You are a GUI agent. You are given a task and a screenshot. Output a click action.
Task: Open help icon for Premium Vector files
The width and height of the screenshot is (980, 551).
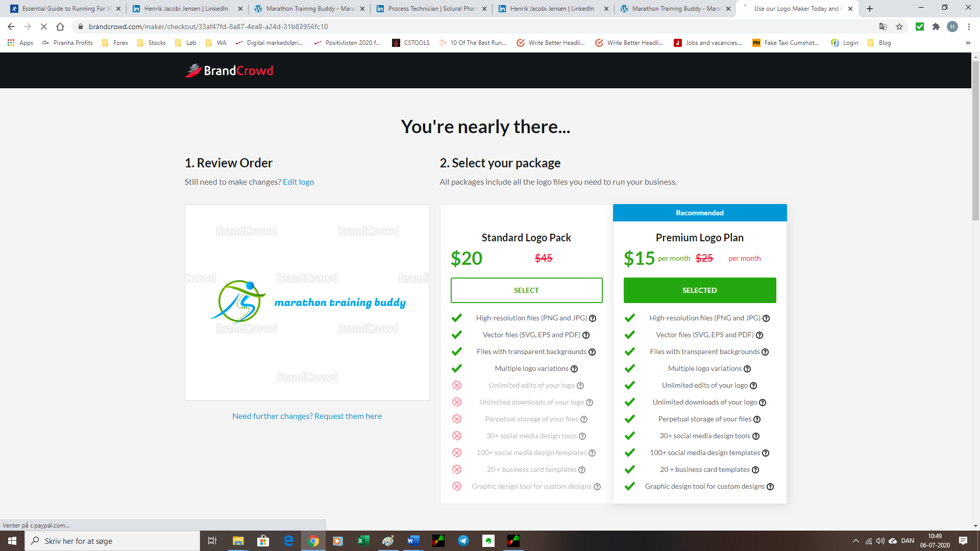(x=759, y=335)
